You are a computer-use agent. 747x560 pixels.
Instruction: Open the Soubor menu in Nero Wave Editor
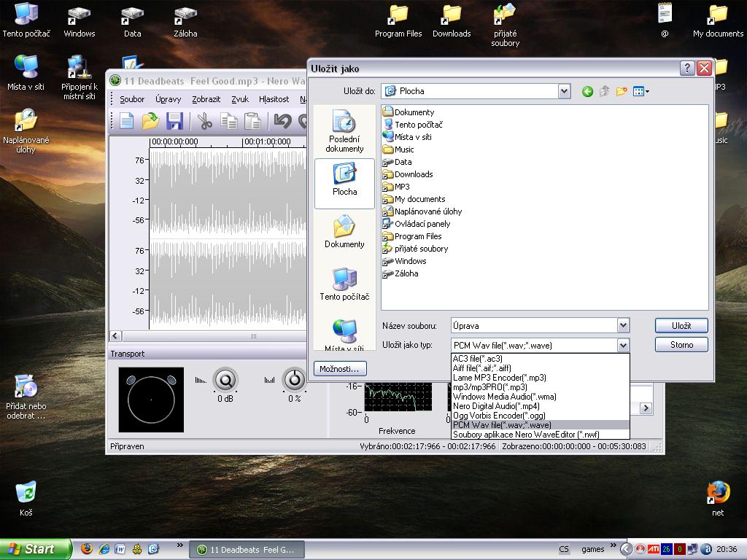tap(132, 99)
